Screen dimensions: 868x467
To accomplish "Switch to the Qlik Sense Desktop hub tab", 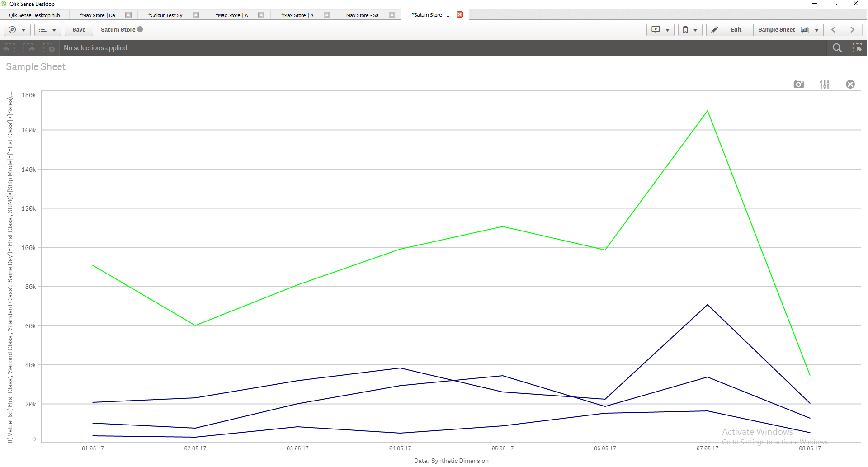I will 35,15.
